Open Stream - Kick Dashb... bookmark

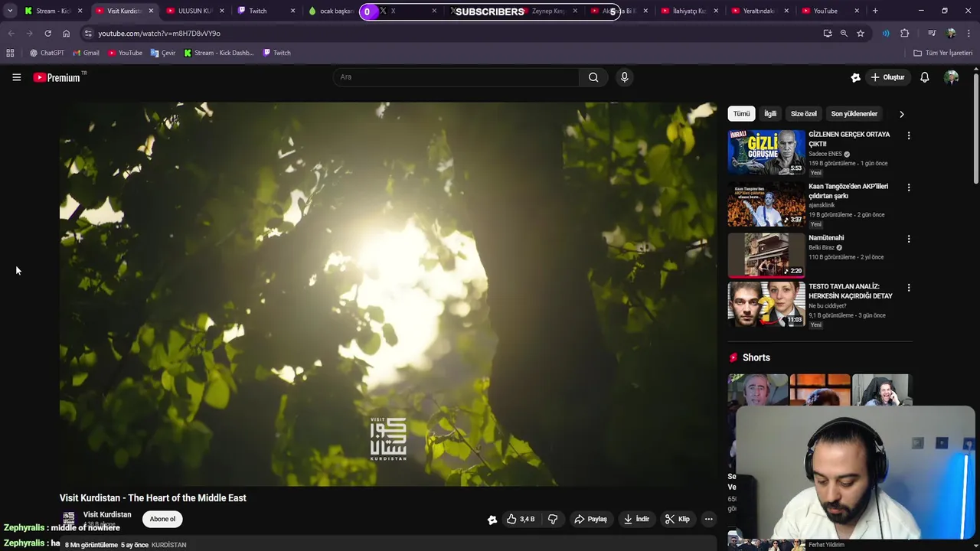(x=218, y=53)
